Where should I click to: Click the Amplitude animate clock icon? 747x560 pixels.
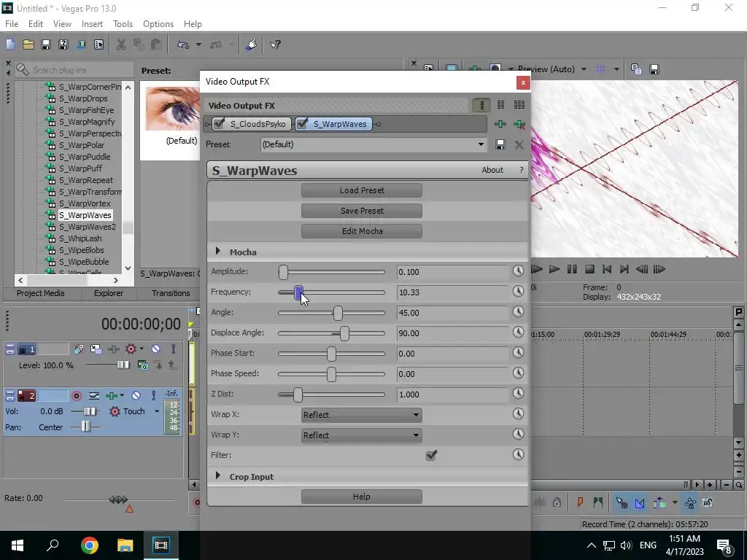pyautogui.click(x=518, y=271)
